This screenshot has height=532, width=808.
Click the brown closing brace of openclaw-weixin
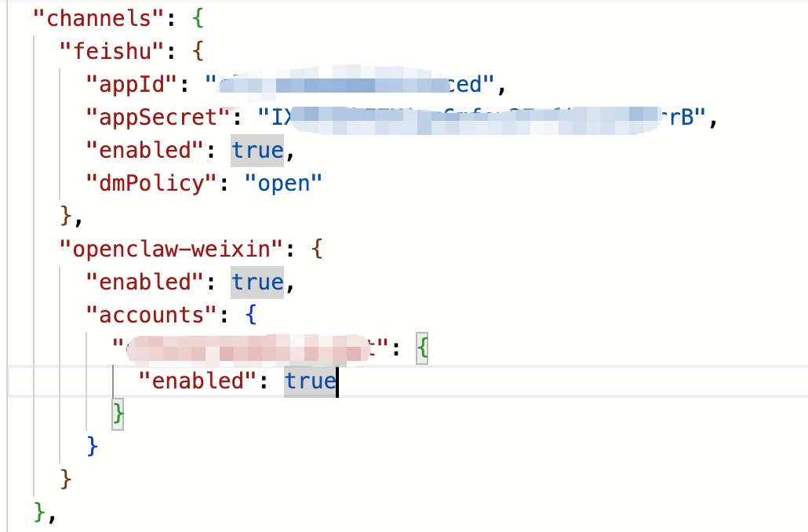pyautogui.click(x=65, y=479)
